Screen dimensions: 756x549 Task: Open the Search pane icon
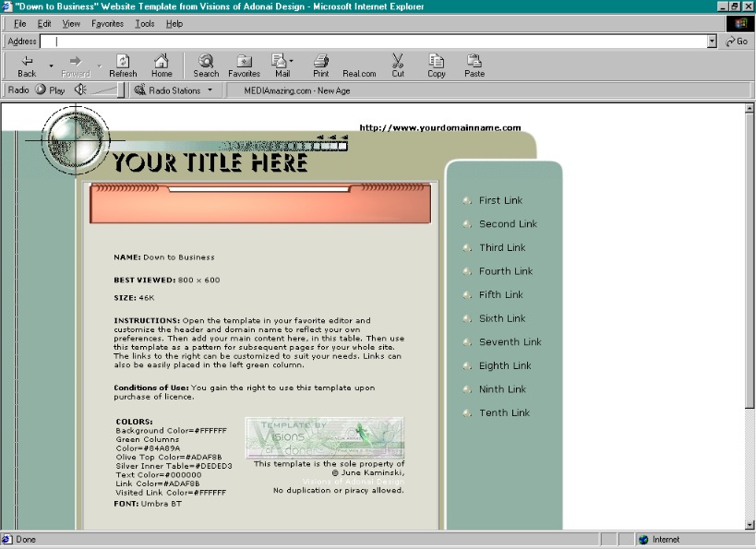coord(206,66)
